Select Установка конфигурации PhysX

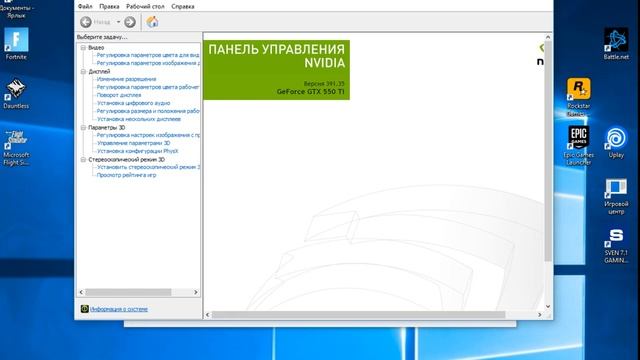pyautogui.click(x=137, y=151)
